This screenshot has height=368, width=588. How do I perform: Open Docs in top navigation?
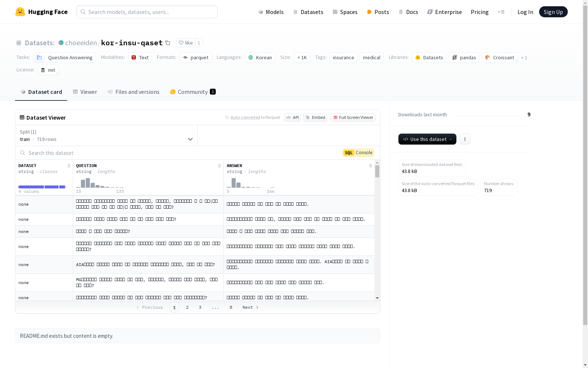408,12
